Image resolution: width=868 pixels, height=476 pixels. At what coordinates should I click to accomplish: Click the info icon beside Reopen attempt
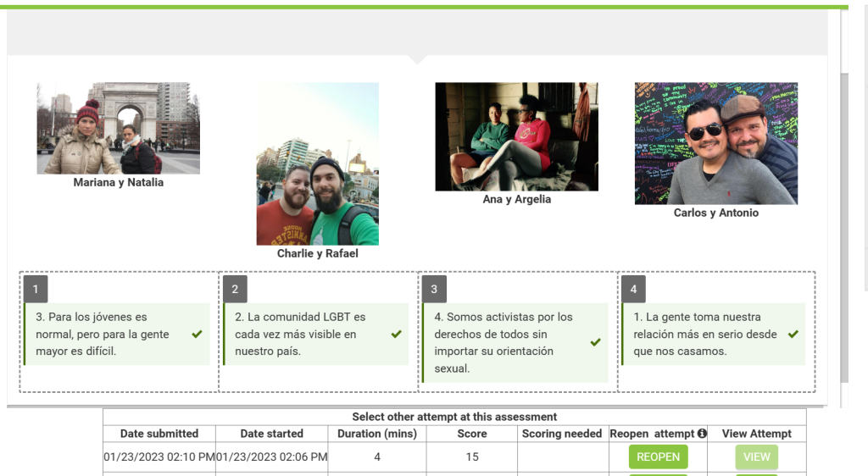(702, 434)
